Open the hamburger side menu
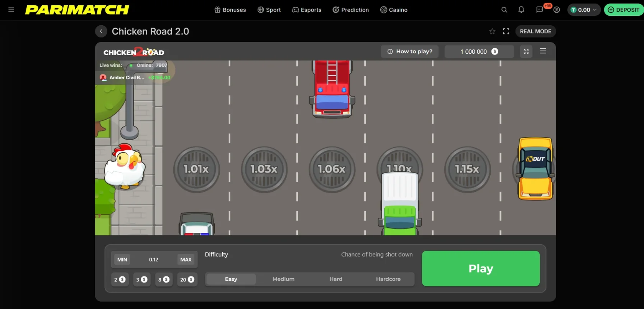 11,10
